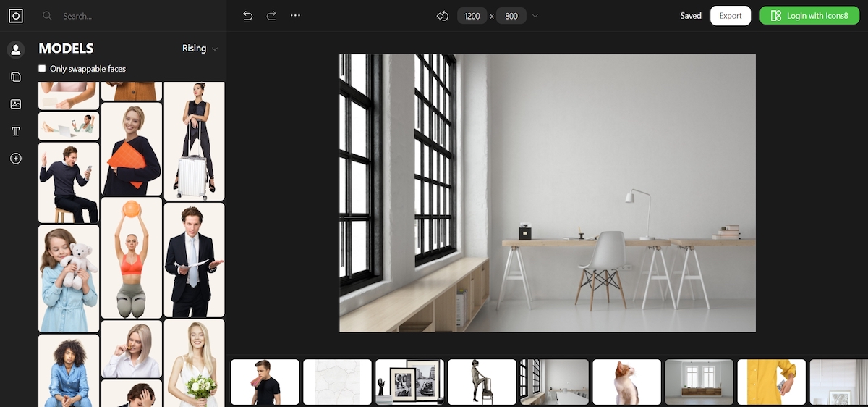Screen dimensions: 868x407
Task: Select the bride with bouquet model
Action: pyautogui.click(x=194, y=363)
